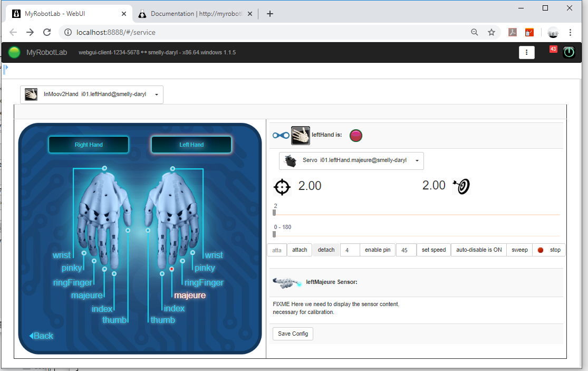Image resolution: width=588 pixels, height=371 pixels.
Task: Select left hand pinky label
Action: coord(205,268)
